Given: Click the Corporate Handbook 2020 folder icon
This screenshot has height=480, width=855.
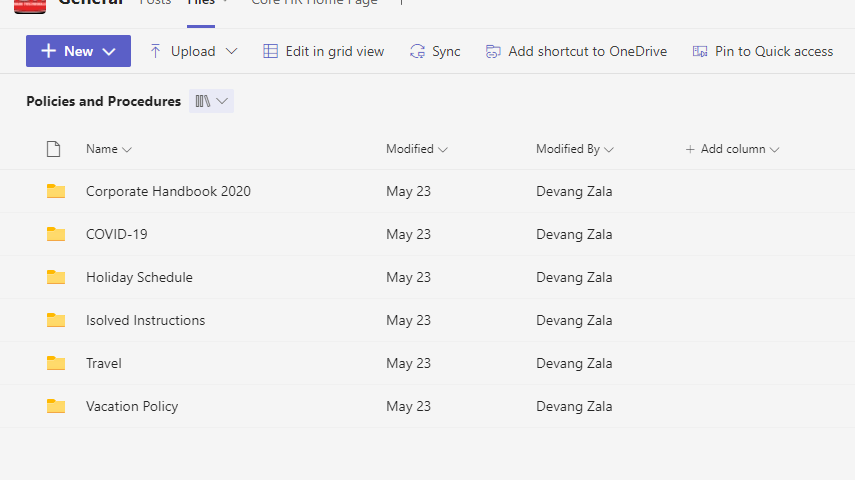Looking at the screenshot, I should (x=56, y=191).
